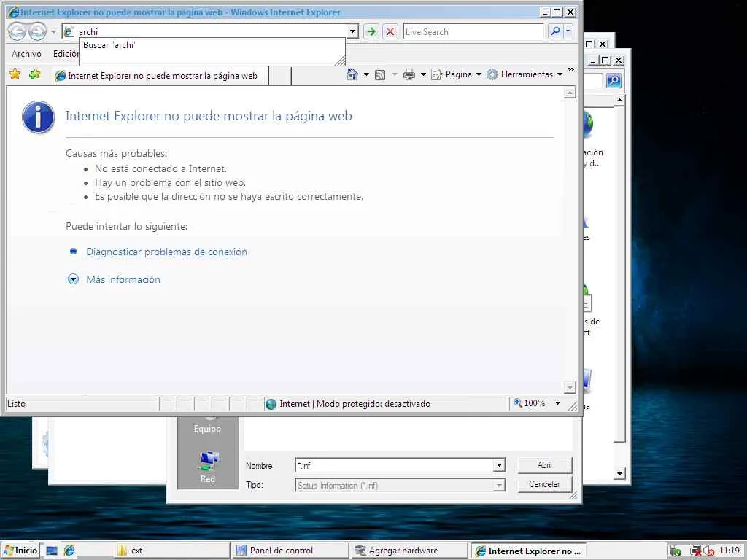747x560 pixels.
Task: Launch Internet Explorer from quick launch
Action: click(x=69, y=551)
